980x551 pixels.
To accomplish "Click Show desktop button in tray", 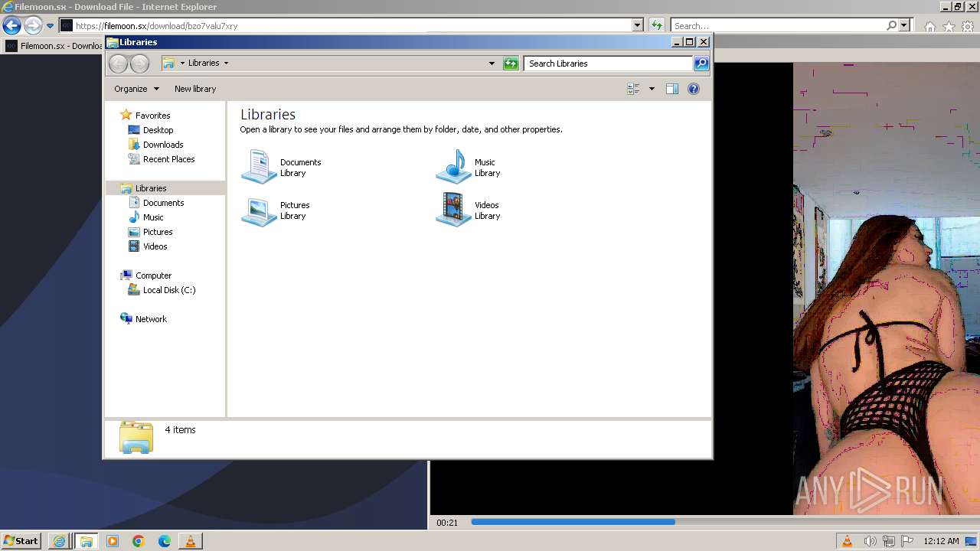I will click(972, 541).
